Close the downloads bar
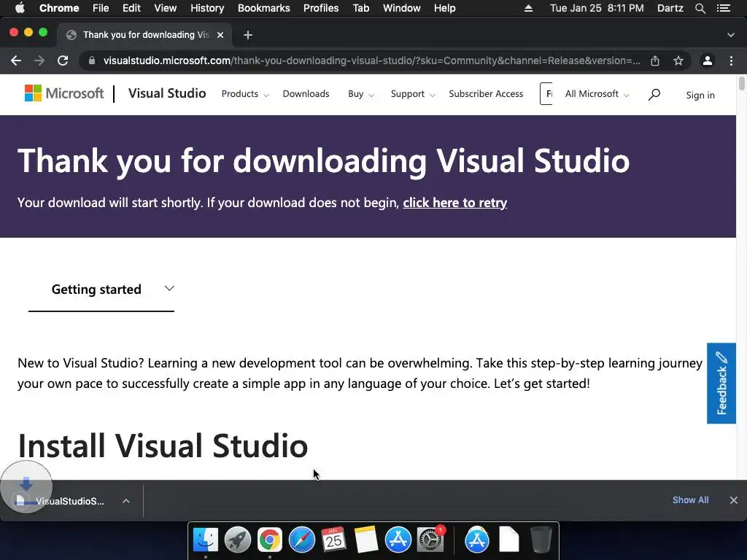The image size is (747, 560). 734,500
